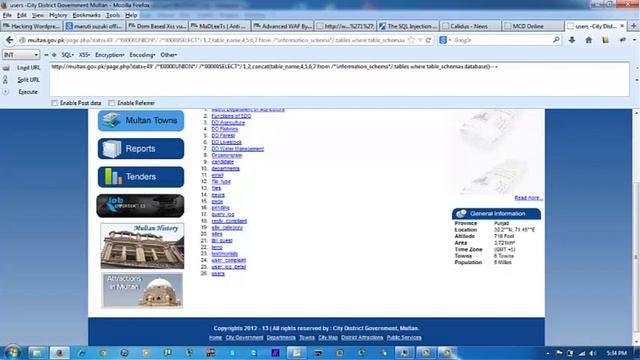640x360 pixels.
Task: Open the Bookmarks menu
Action: [87, 15]
